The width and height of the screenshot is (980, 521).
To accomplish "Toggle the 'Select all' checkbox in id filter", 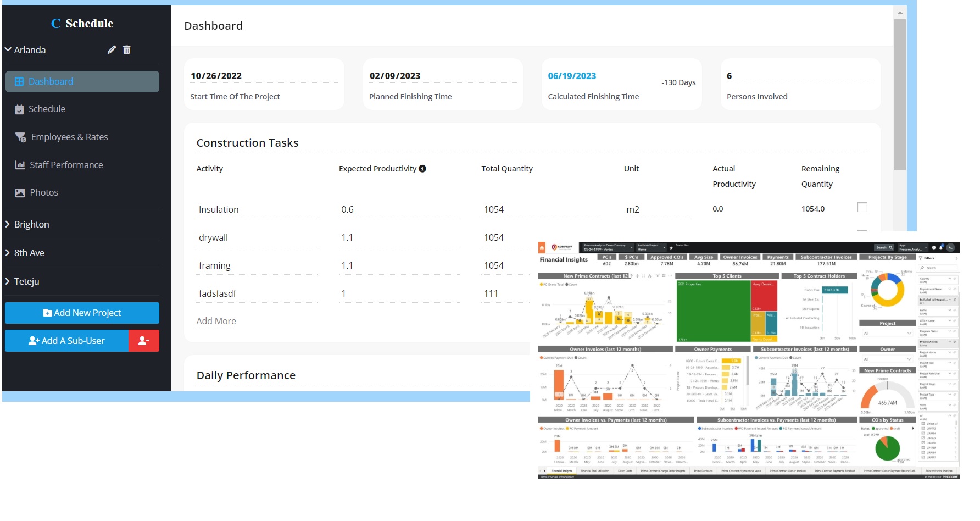I will click(x=923, y=424).
